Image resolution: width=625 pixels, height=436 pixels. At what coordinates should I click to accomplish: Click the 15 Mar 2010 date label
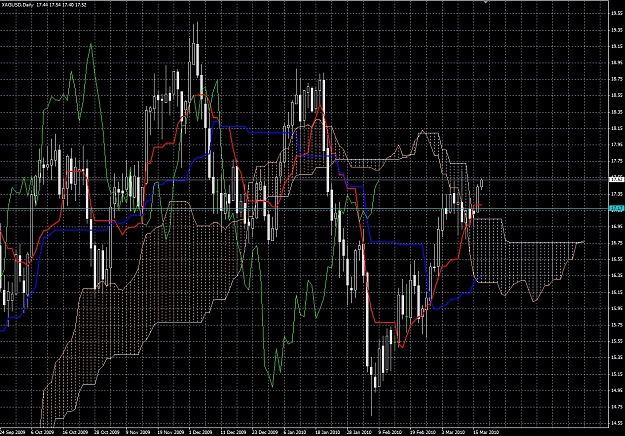(485, 432)
